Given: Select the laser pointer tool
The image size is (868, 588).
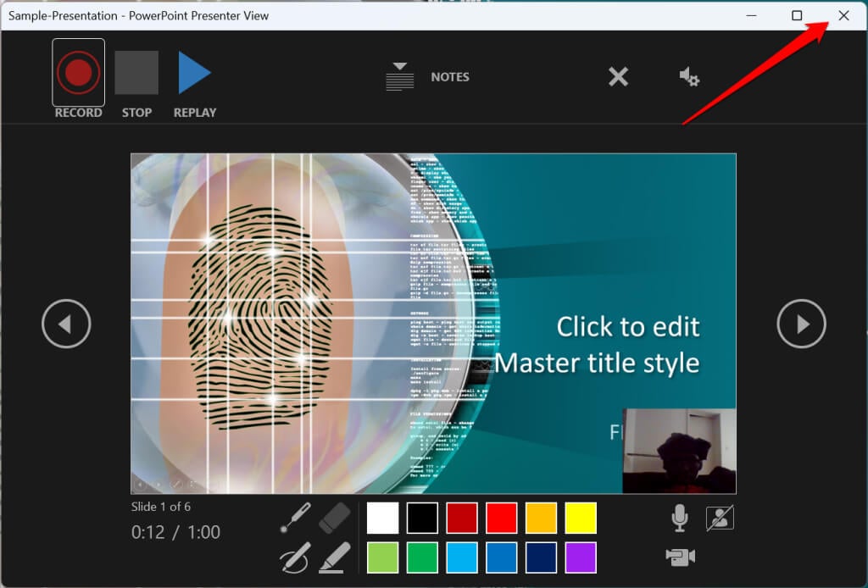Looking at the screenshot, I should [294, 519].
